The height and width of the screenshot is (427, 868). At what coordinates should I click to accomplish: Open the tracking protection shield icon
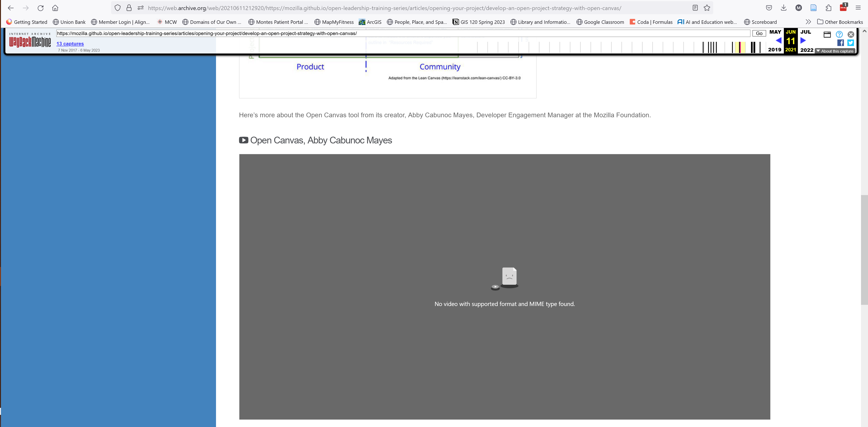pos(117,8)
